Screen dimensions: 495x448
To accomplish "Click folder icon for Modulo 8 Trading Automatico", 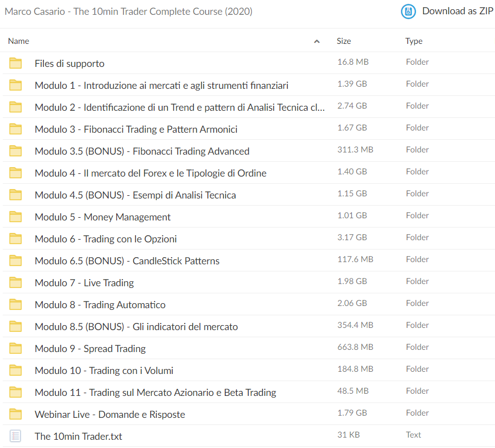I will point(15,305).
